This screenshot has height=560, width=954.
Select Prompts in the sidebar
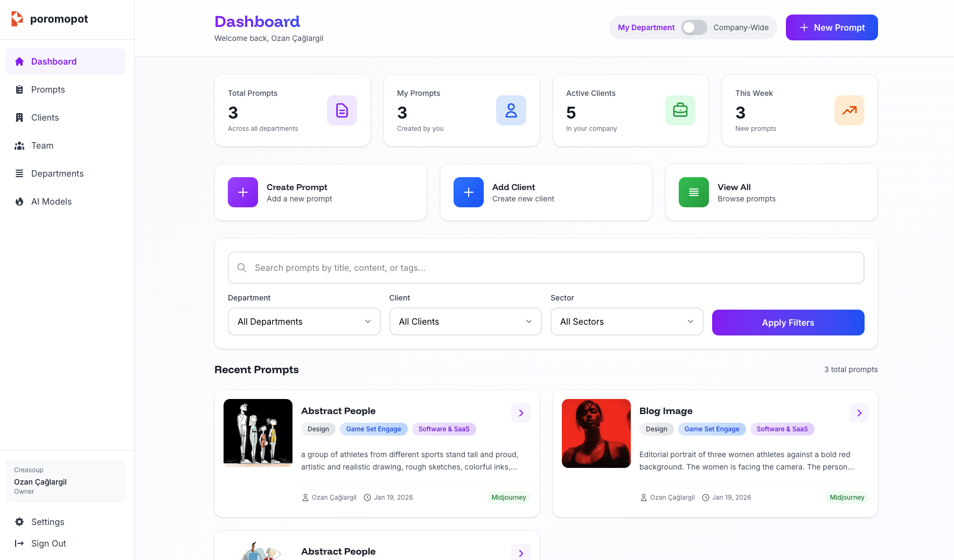coord(47,89)
